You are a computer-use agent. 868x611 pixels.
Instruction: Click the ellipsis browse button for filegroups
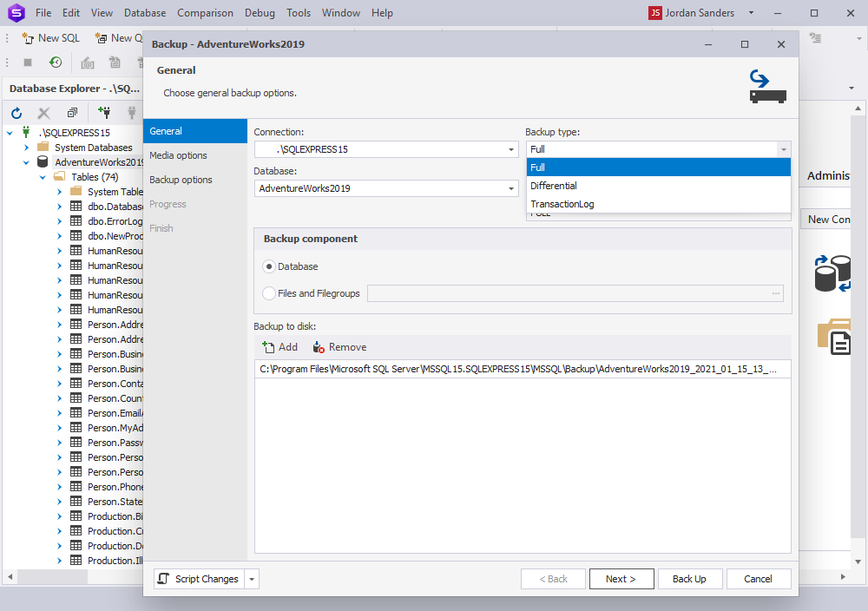click(775, 293)
